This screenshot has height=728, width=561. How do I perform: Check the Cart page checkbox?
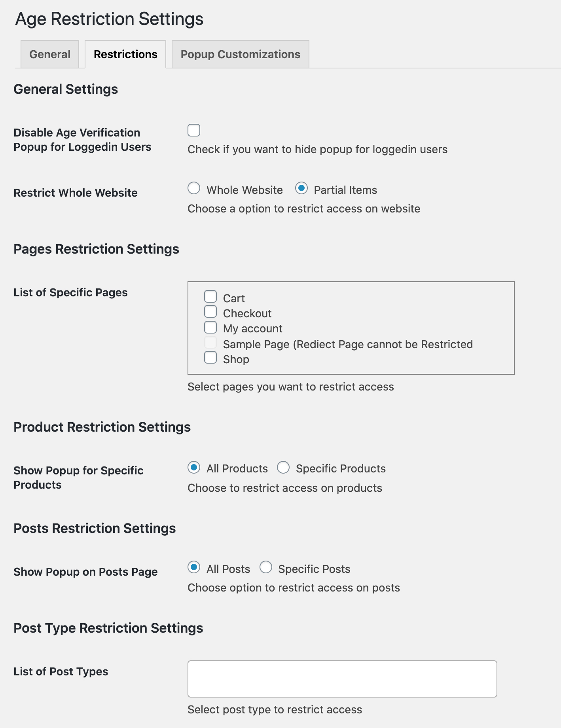pyautogui.click(x=210, y=296)
